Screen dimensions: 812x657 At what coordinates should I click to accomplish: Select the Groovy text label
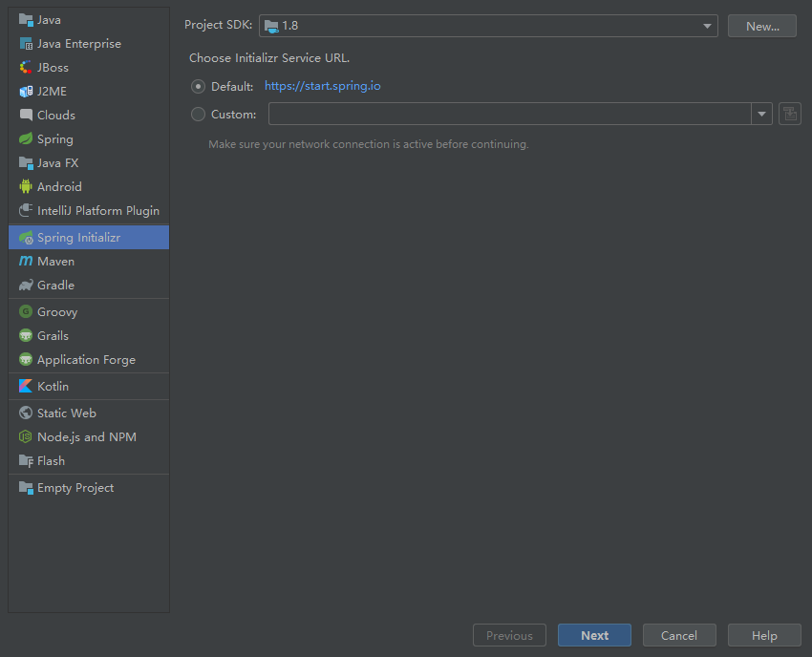coord(57,312)
